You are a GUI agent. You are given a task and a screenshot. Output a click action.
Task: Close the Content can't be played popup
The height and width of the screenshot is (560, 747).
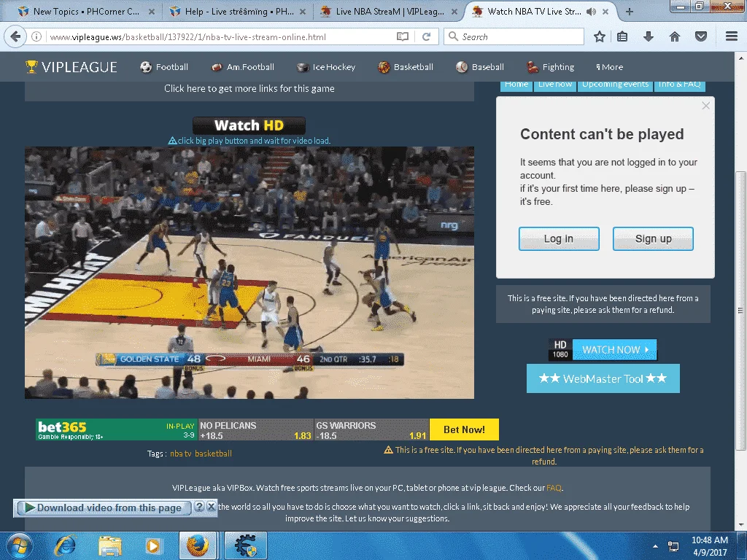tap(705, 106)
